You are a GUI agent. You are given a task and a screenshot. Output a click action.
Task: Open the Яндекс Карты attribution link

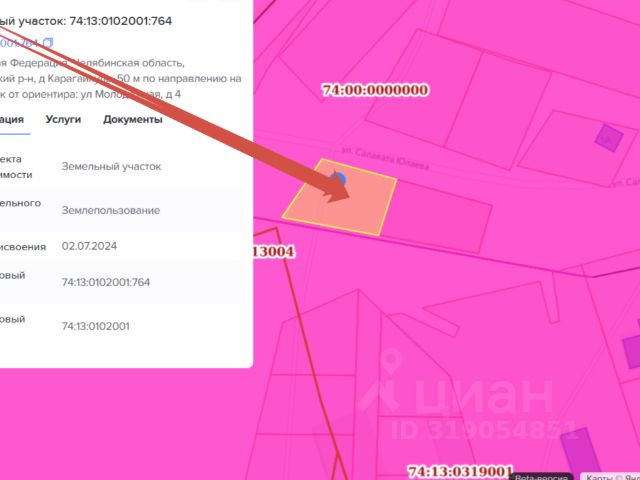coord(610,476)
